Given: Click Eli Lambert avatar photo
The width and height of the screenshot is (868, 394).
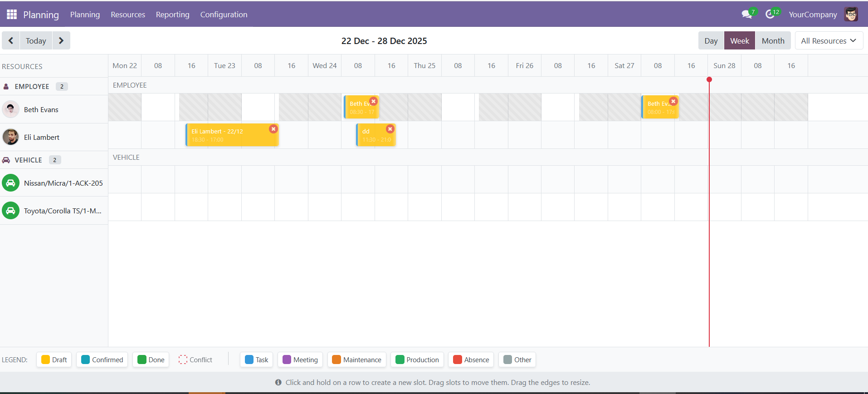Looking at the screenshot, I should 10,137.
